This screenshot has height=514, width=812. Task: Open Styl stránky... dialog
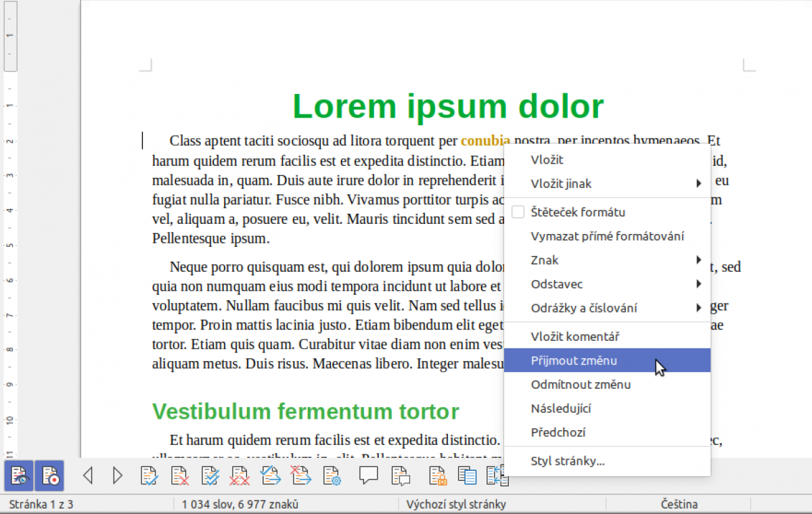tap(608, 461)
